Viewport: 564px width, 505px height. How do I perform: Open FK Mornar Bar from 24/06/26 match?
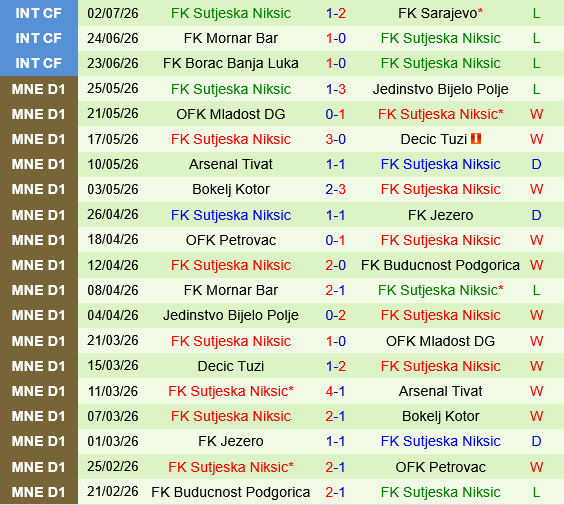pos(231,38)
